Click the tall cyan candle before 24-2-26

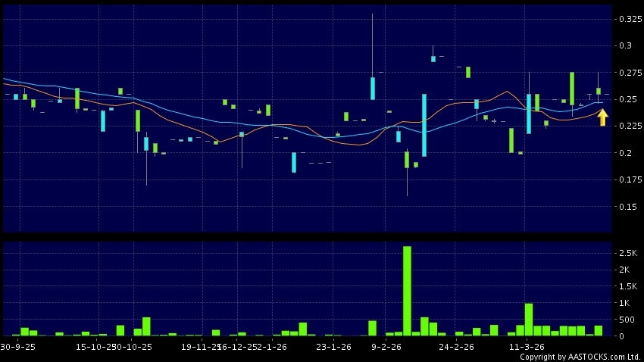(424, 125)
